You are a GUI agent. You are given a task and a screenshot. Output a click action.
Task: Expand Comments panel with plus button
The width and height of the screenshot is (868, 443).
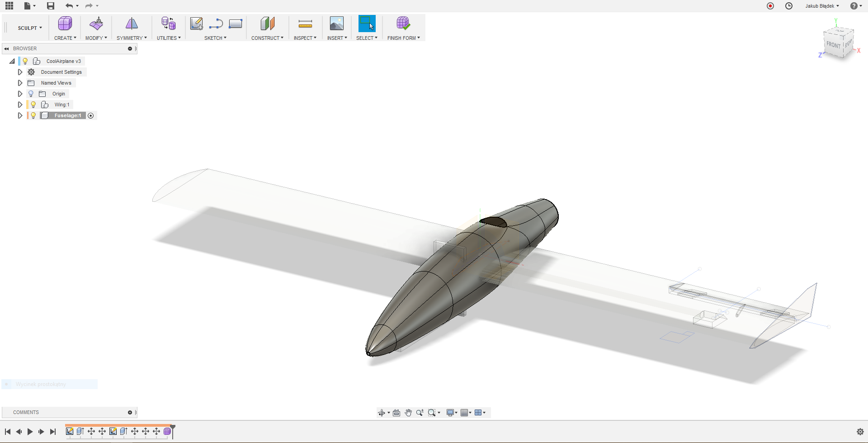click(130, 412)
